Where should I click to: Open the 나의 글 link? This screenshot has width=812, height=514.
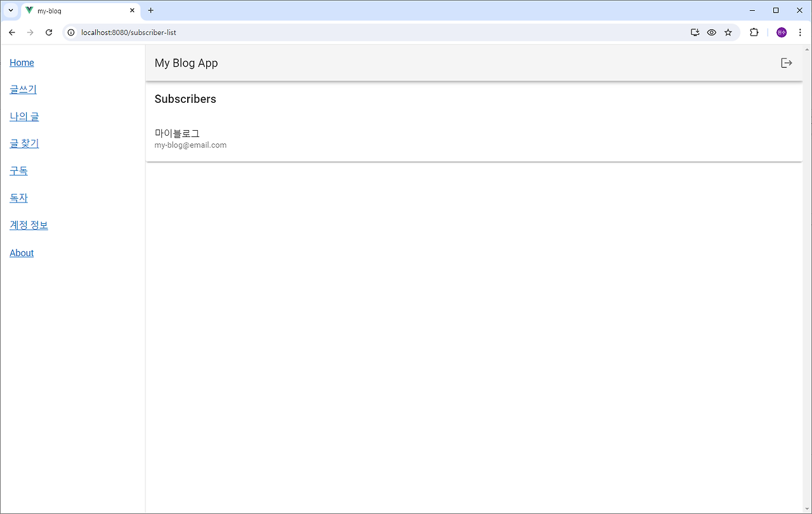(24, 117)
